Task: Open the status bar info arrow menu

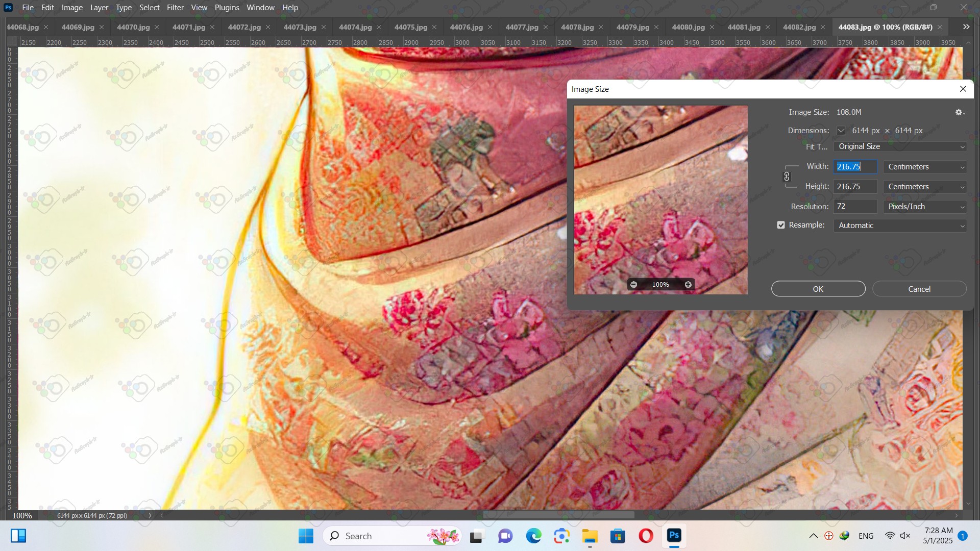Action: pos(150,515)
